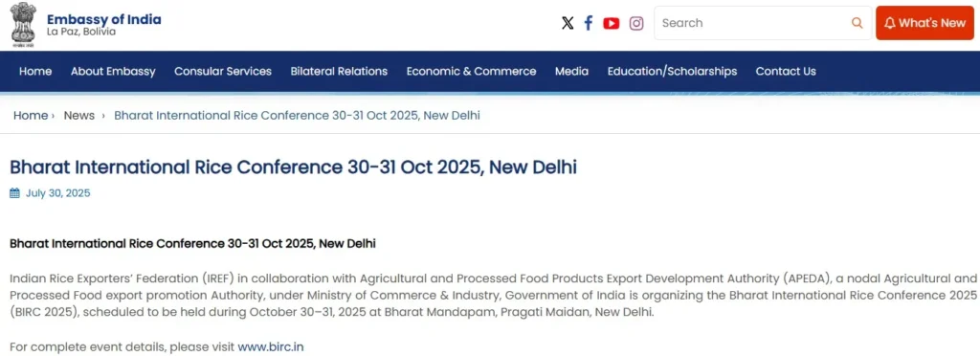Click the calendar icon beside July 30, 2025

[x=15, y=193]
